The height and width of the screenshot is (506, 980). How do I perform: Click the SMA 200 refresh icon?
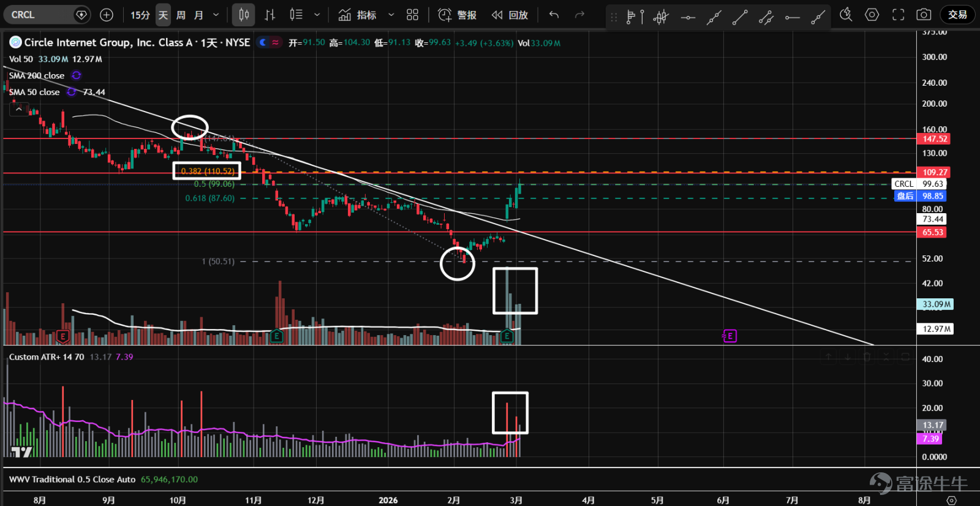click(77, 75)
